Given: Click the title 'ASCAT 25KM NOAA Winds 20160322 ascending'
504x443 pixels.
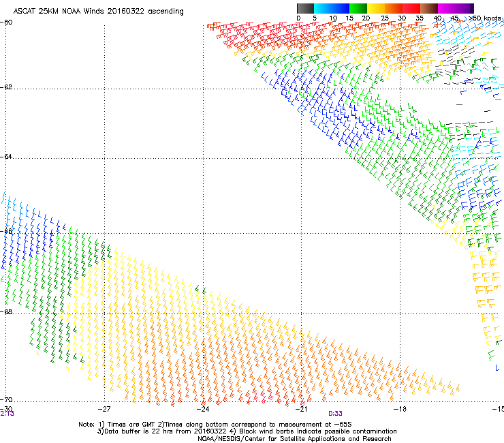Looking at the screenshot, I should pos(98,12).
